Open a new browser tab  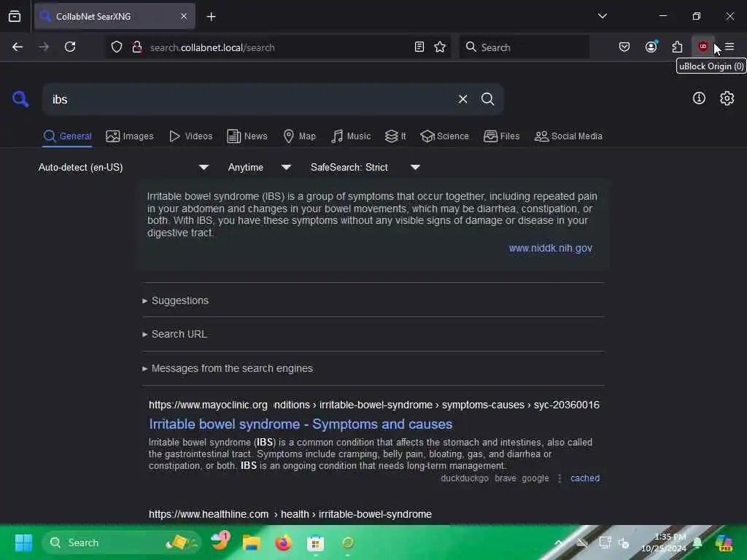click(211, 17)
